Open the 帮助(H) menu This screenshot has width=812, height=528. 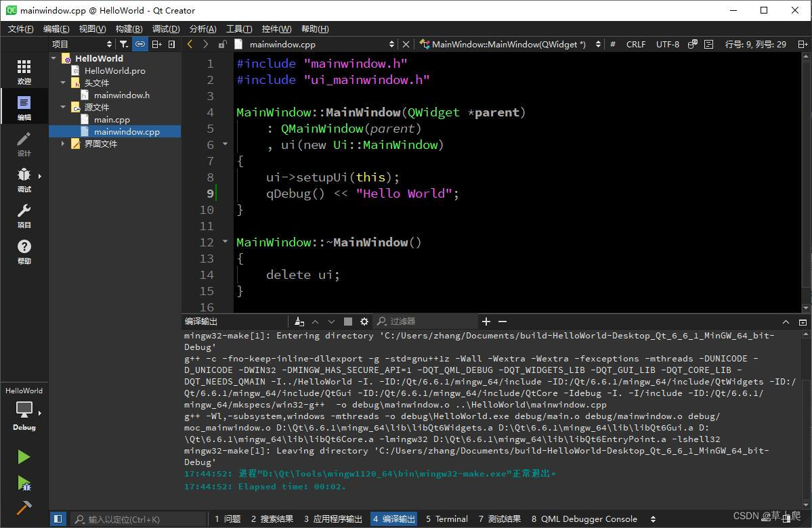[x=315, y=29]
